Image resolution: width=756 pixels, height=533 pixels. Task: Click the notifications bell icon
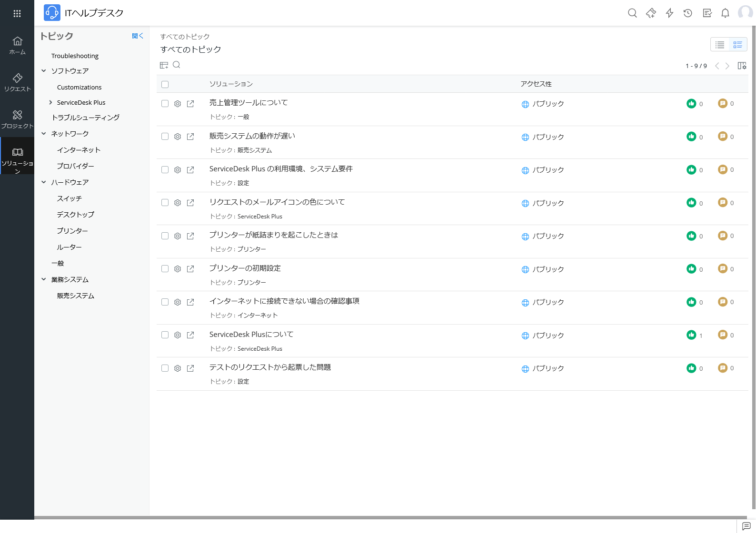click(x=725, y=13)
